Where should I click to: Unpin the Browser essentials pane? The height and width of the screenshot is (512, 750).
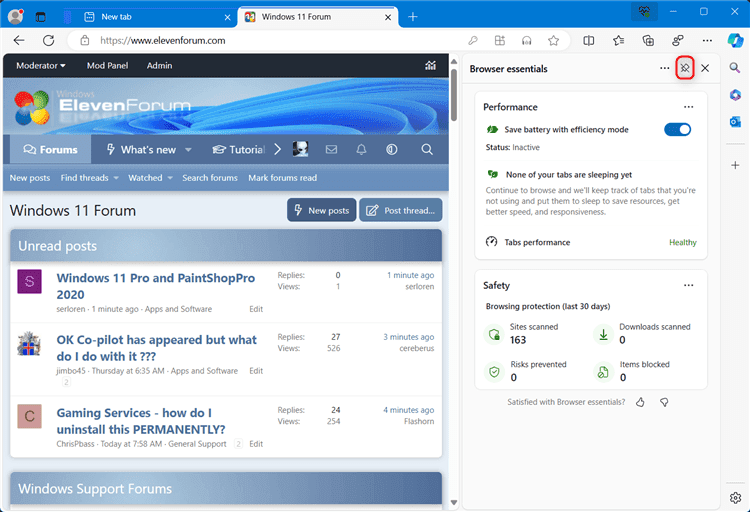point(685,68)
